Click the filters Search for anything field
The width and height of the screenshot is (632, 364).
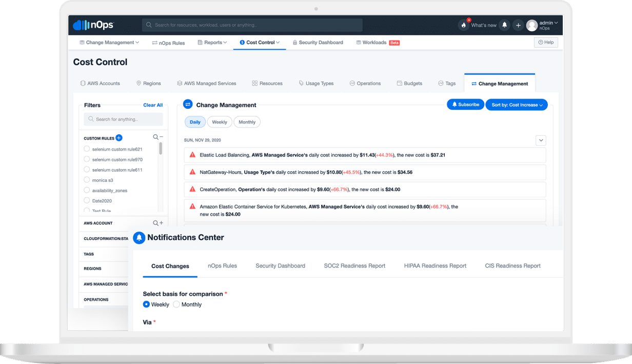tap(123, 119)
